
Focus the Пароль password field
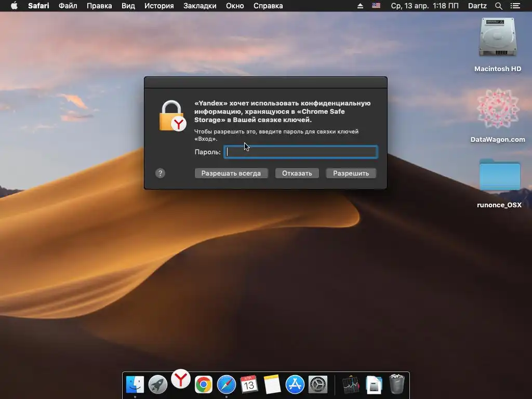[x=301, y=152]
